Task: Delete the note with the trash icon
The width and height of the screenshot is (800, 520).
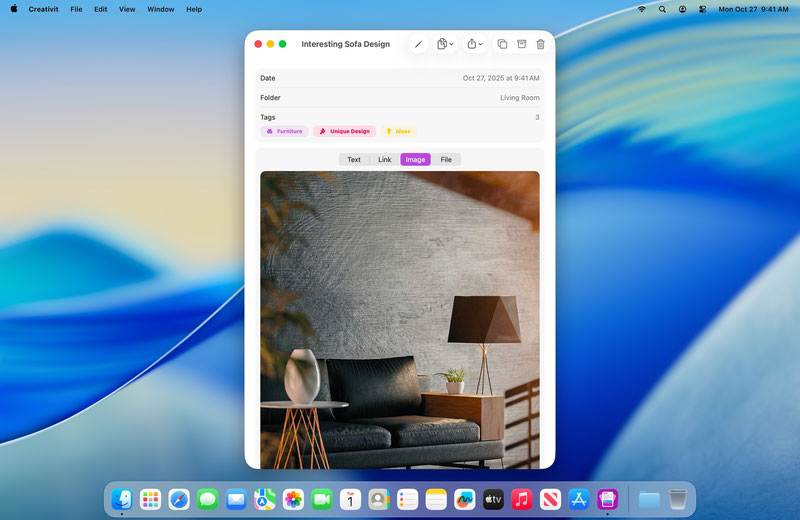Action: [x=541, y=44]
